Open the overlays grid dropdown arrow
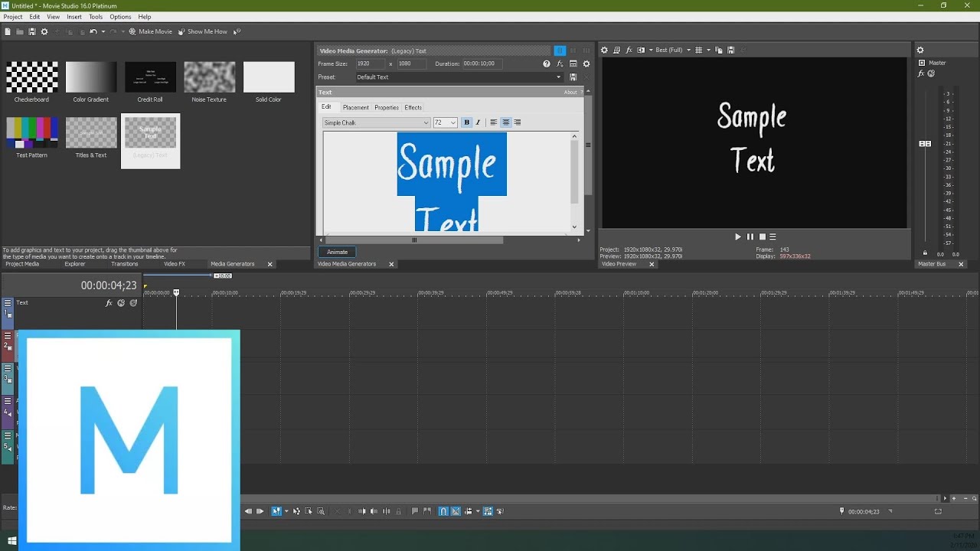The image size is (980, 551). [x=708, y=50]
